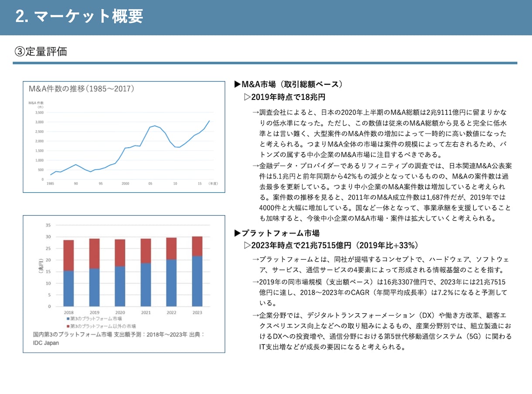Viewport: 532px width, 394px height.
Task: Click the red legend swatch 第3のプラットフォーム以外の市場
Action: (x=68, y=326)
